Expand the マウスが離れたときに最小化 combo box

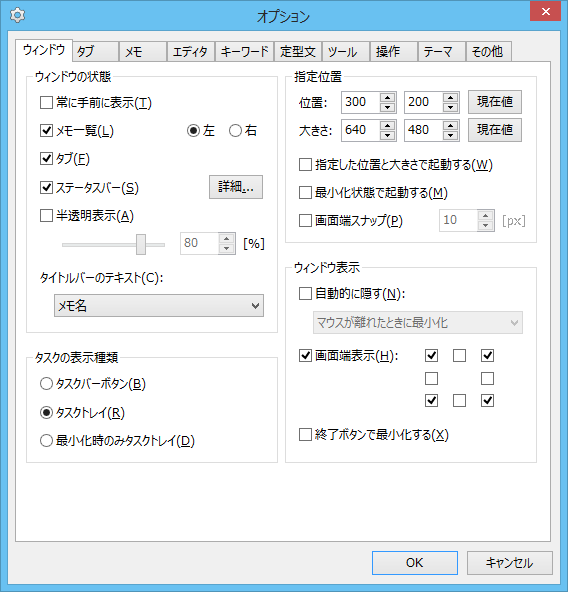[x=418, y=322]
